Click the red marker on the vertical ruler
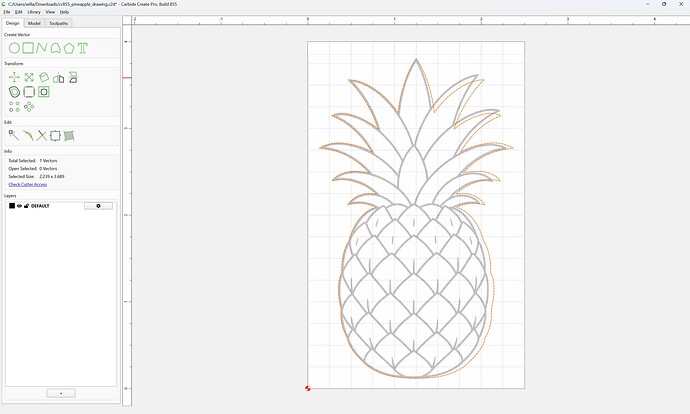Image resolution: width=690 pixels, height=414 pixels. pyautogui.click(x=127, y=78)
